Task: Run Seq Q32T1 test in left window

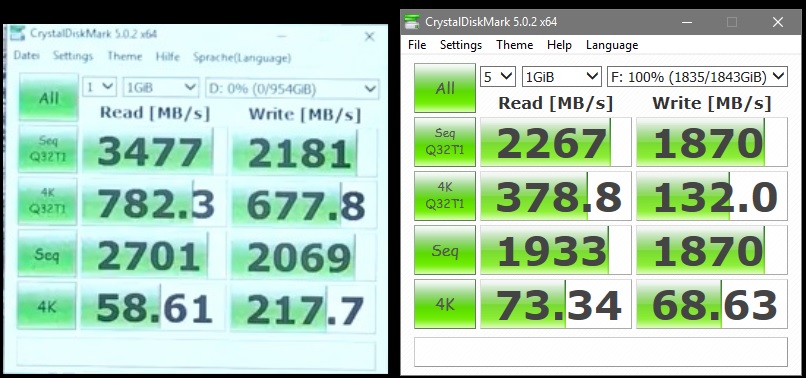Action: click(x=48, y=149)
